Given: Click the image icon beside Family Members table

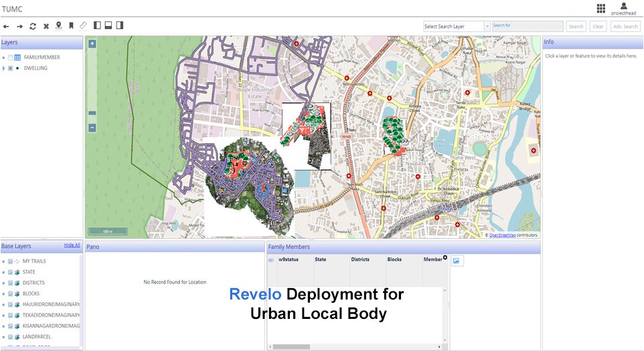Looking at the screenshot, I should click(x=456, y=261).
